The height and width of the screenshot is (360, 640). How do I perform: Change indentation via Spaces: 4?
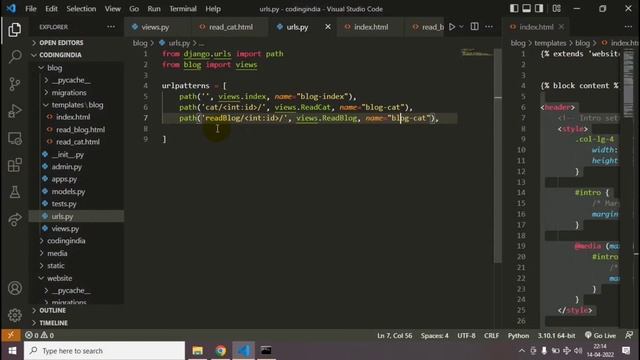434,336
